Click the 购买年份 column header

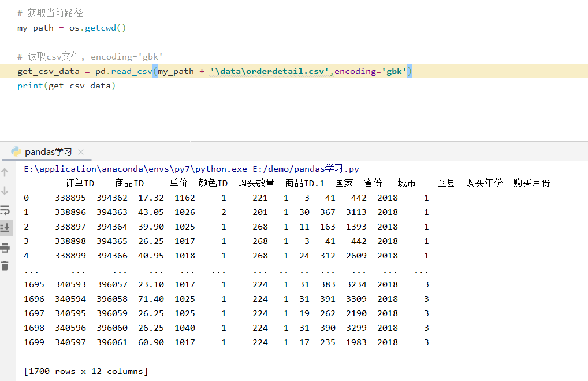click(484, 183)
